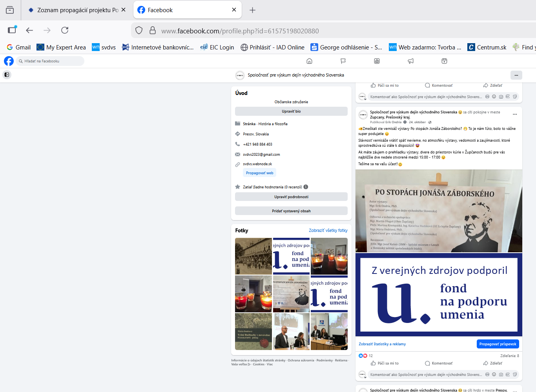Click the info icon beside 0 recenzií
This screenshot has height=392, width=536.
pyautogui.click(x=306, y=187)
